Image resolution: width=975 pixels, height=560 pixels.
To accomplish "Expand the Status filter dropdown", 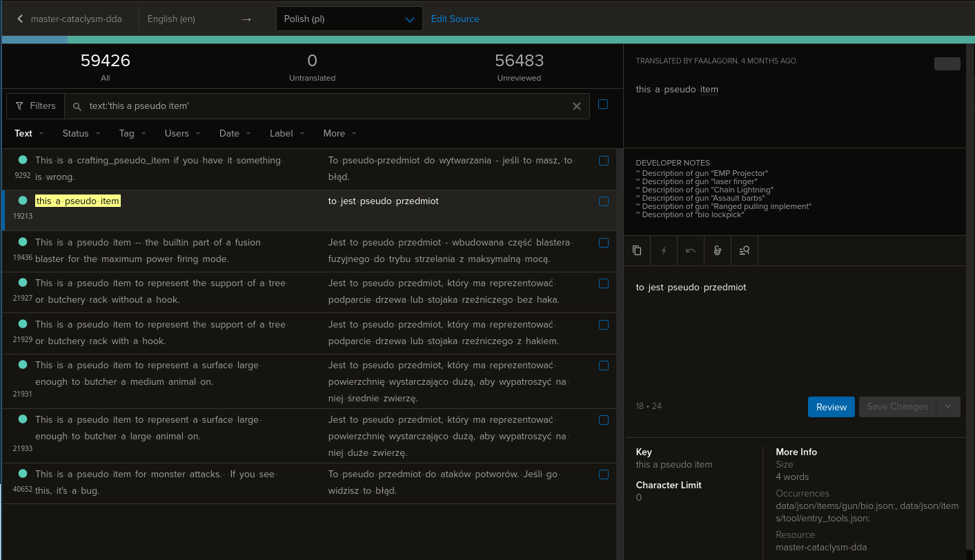I will (80, 133).
